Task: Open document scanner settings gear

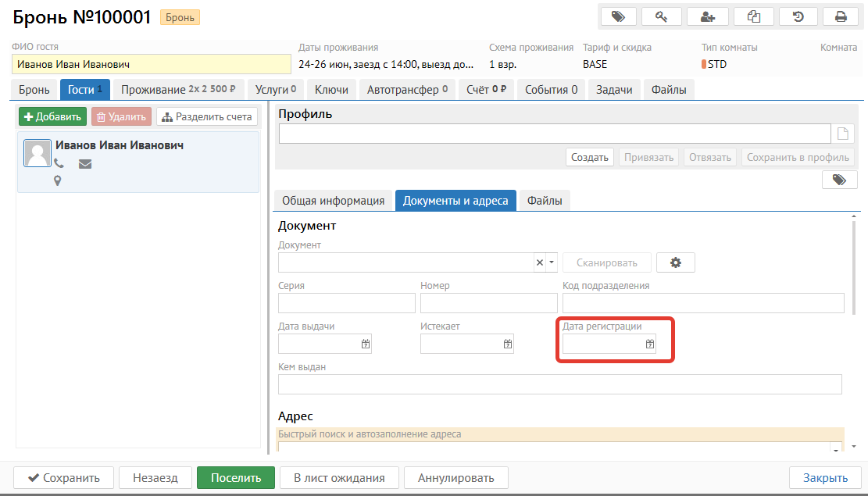Action: [676, 263]
